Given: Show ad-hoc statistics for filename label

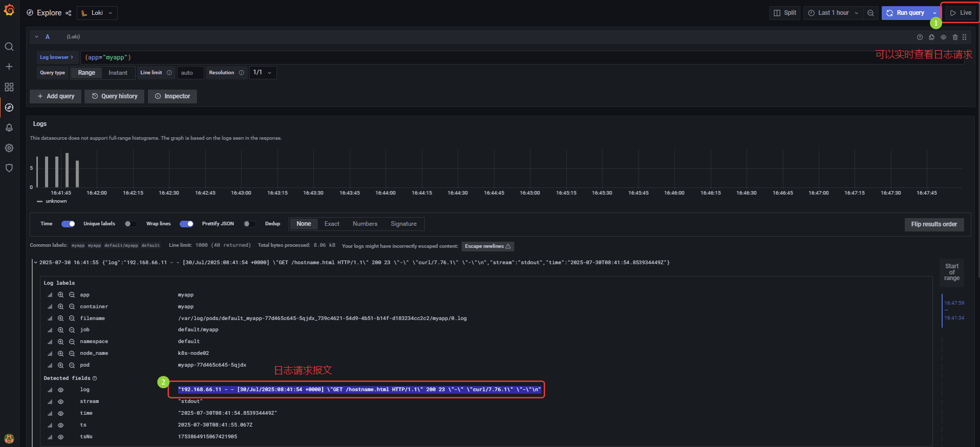Looking at the screenshot, I should tap(50, 318).
